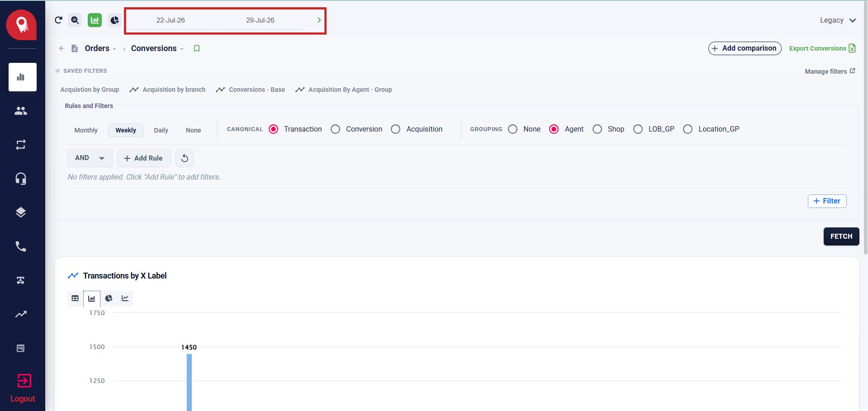Select the Location_GP grouping radio
Screen dimensions: 868x411
(x=688, y=129)
